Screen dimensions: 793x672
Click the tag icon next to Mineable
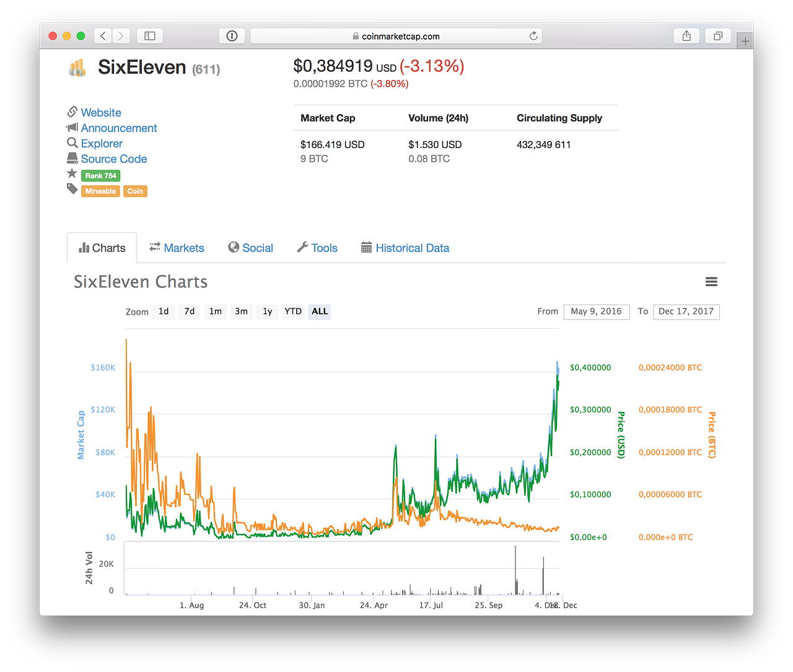(x=72, y=189)
